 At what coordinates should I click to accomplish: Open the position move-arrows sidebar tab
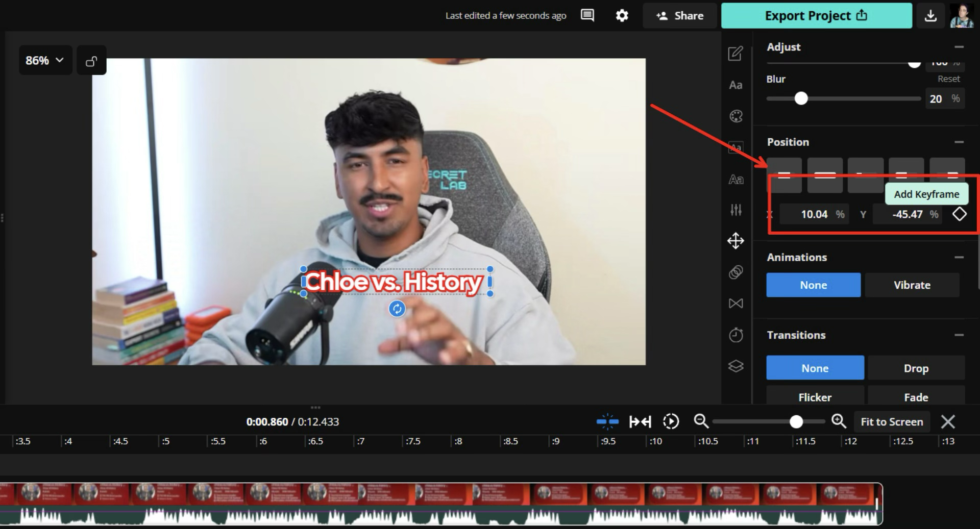736,241
